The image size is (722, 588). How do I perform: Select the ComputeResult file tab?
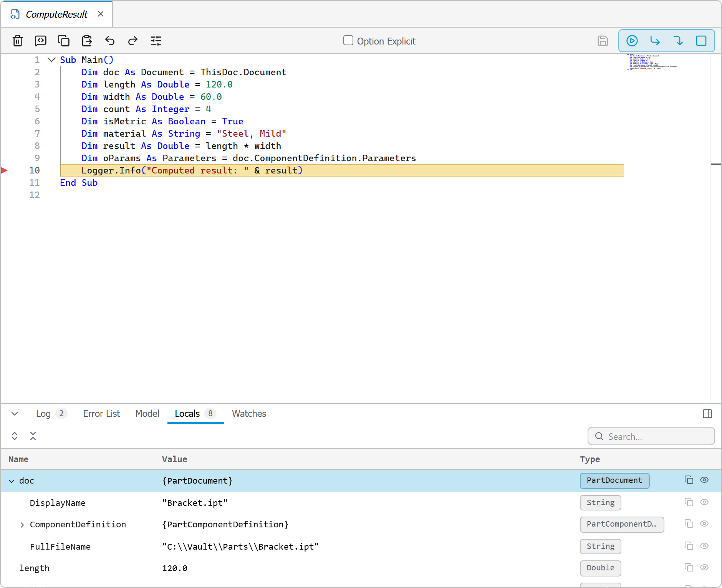pos(56,14)
